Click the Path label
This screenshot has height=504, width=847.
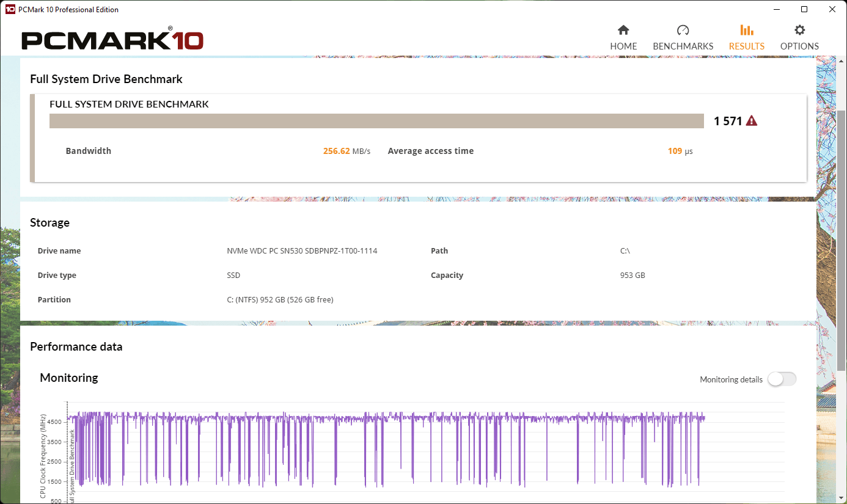click(439, 251)
